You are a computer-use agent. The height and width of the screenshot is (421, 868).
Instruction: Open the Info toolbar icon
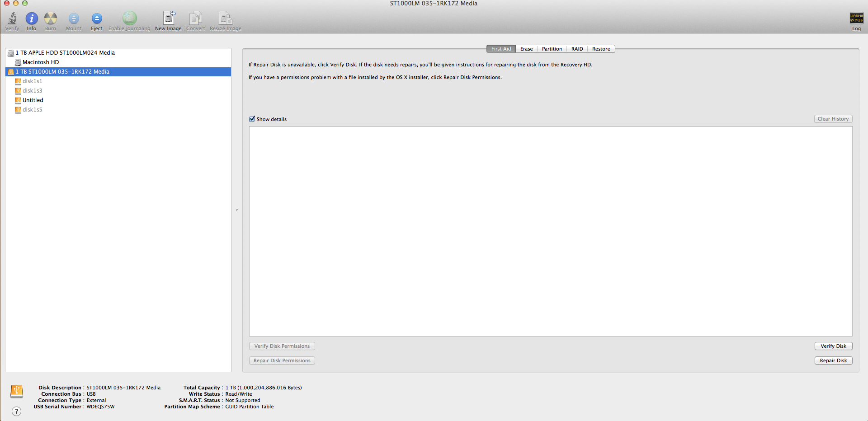tap(32, 19)
